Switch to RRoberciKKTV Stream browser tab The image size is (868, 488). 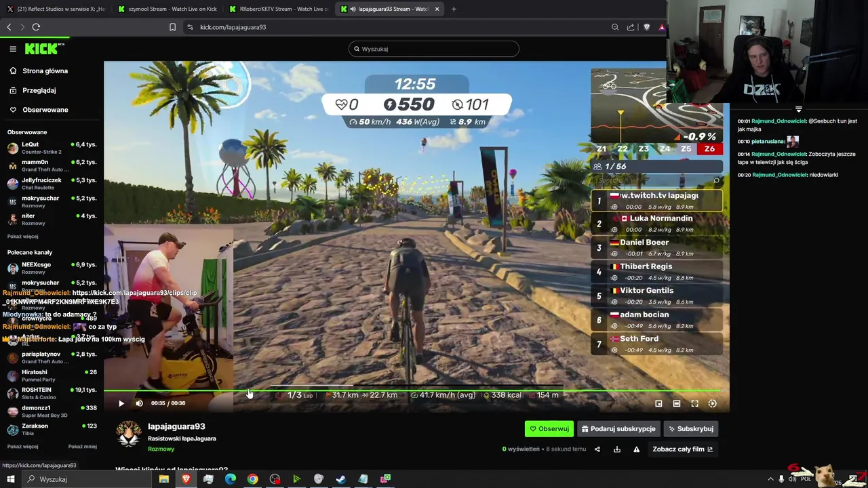278,9
